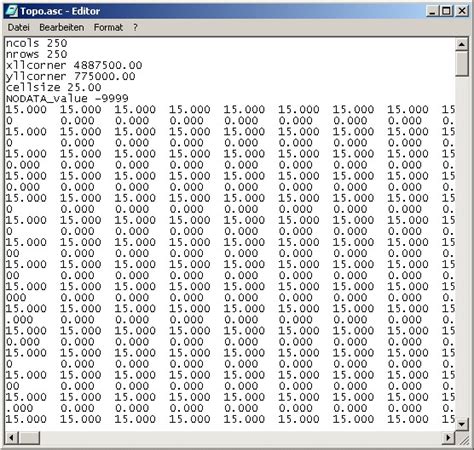Minimize the Topo.asc Editor window
This screenshot has width=474, height=450.
click(432, 11)
